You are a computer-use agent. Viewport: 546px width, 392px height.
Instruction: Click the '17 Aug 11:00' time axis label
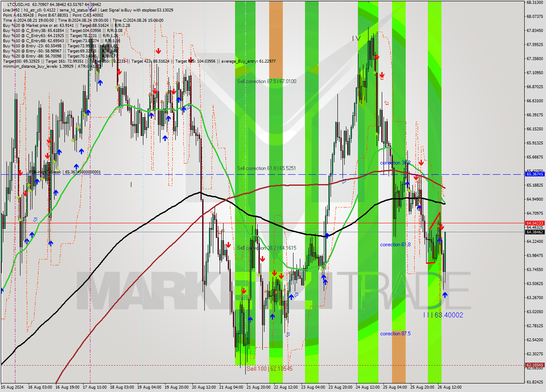point(95,387)
